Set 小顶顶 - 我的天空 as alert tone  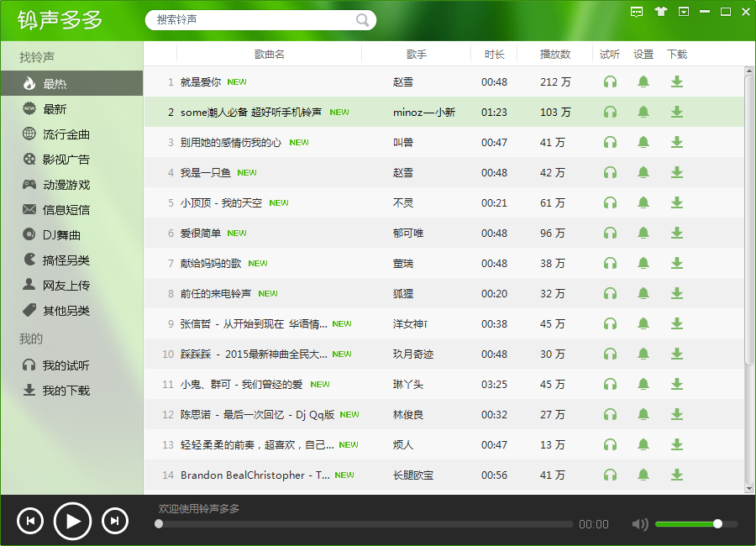click(x=643, y=202)
